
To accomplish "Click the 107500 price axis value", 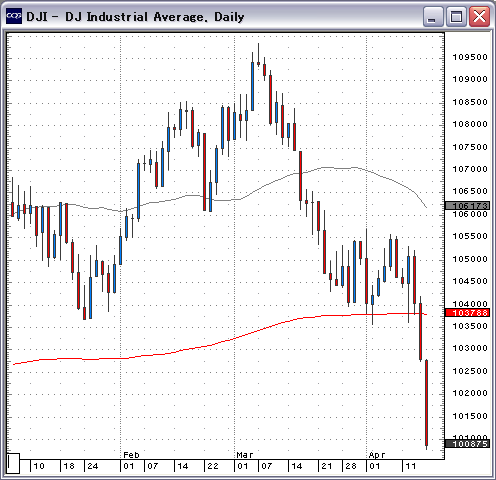I will [x=470, y=147].
